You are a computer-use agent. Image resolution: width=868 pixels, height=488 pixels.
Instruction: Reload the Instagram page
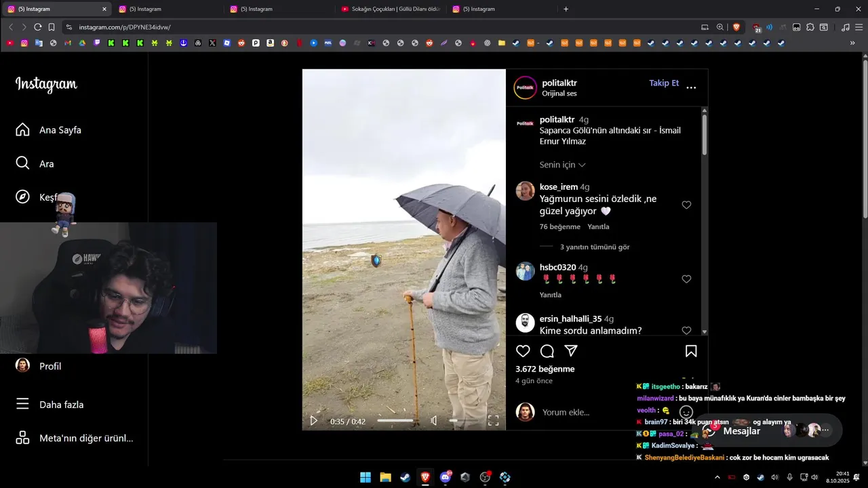(x=38, y=27)
